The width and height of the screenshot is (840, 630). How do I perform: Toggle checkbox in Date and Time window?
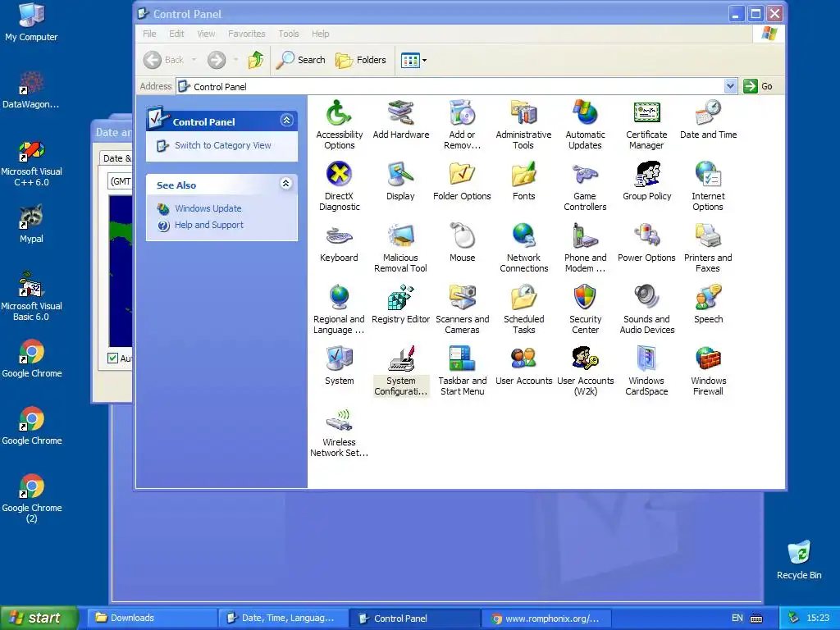pyautogui.click(x=112, y=358)
